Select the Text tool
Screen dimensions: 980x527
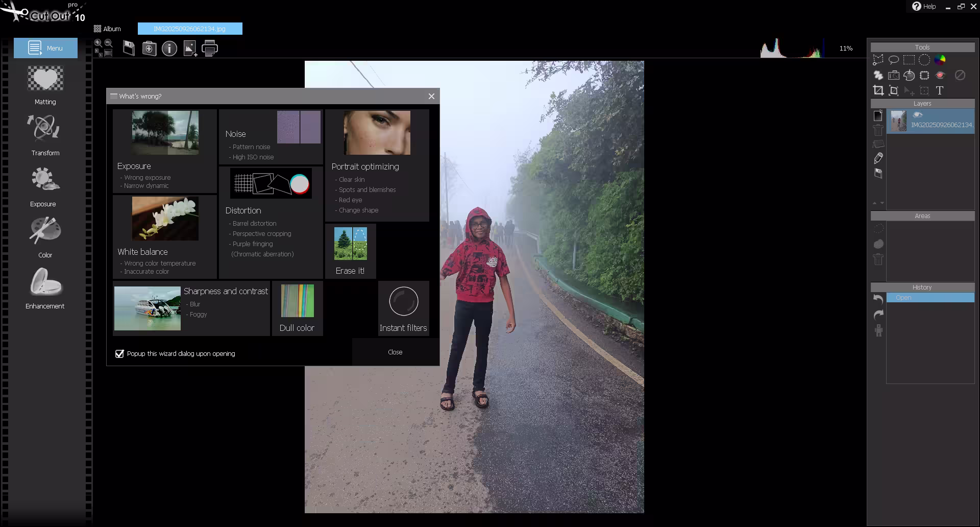[940, 90]
